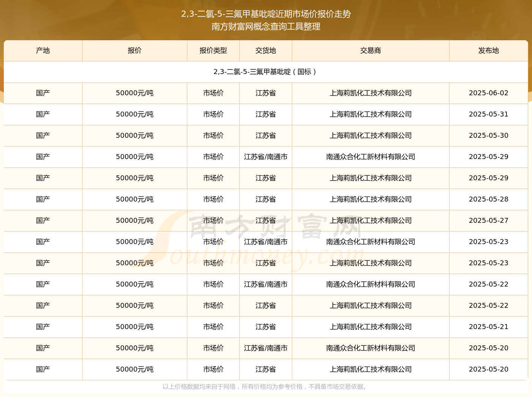
Task: Click 国产 in the 2025-05-31 row
Action: [x=43, y=114]
